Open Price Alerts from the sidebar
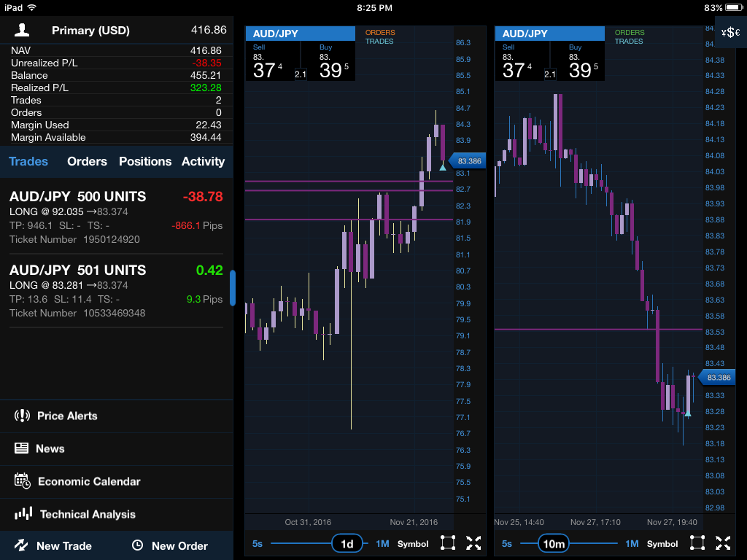This screenshot has height=560, width=747. click(67, 416)
